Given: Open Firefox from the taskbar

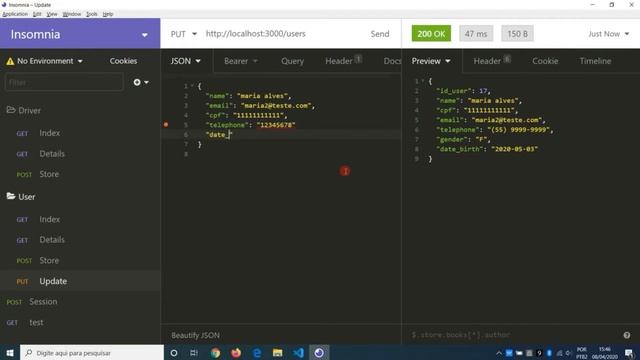Looking at the screenshot, I should click(236, 353).
